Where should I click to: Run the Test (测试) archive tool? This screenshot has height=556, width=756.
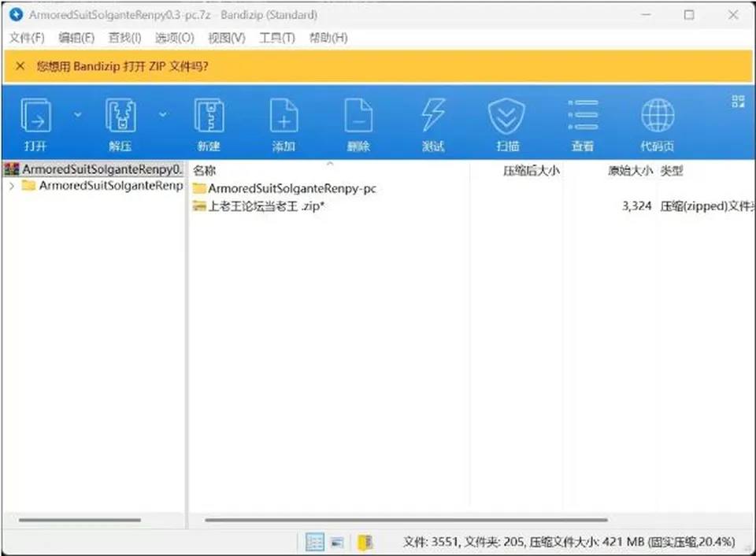pos(433,115)
